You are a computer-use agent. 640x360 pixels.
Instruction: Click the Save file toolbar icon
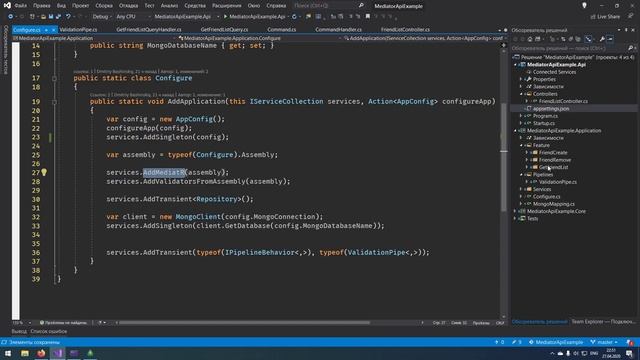click(51, 17)
